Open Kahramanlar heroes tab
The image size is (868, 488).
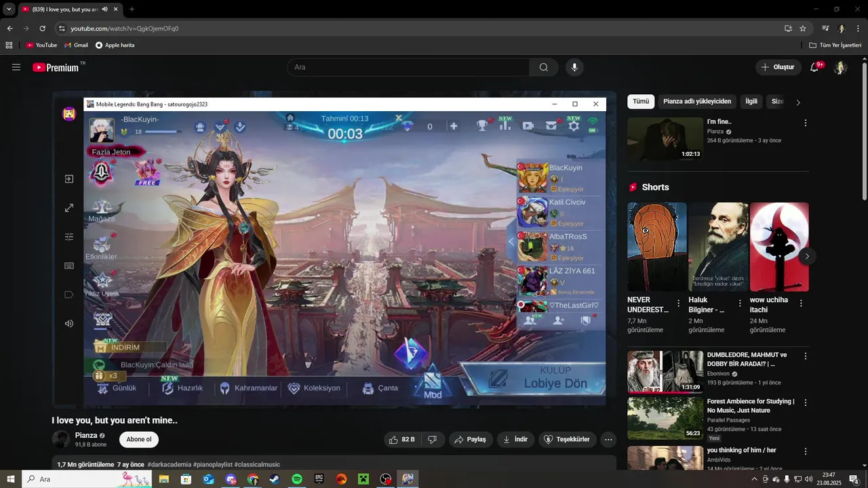tap(248, 388)
